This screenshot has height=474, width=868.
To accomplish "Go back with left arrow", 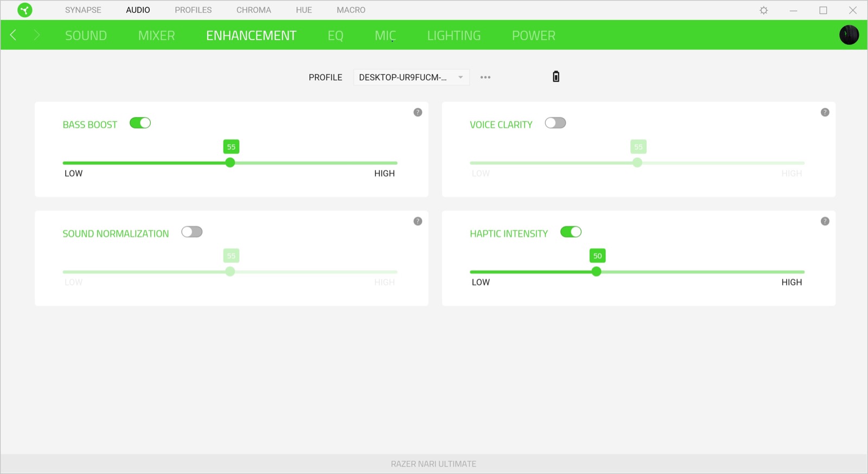I will tap(13, 35).
